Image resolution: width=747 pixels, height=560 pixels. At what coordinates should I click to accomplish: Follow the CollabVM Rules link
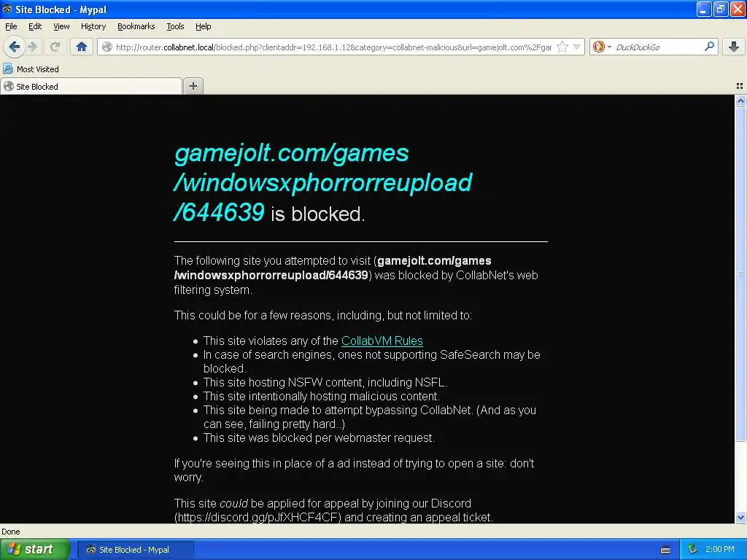[x=382, y=341]
